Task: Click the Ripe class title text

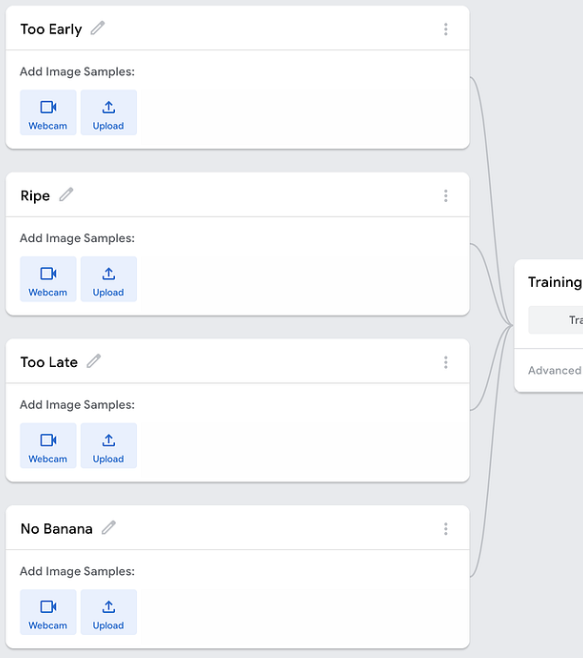Action: pyautogui.click(x=35, y=196)
